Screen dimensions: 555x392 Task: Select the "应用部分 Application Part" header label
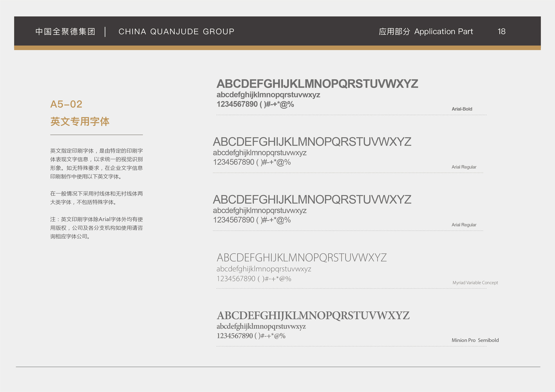click(426, 32)
